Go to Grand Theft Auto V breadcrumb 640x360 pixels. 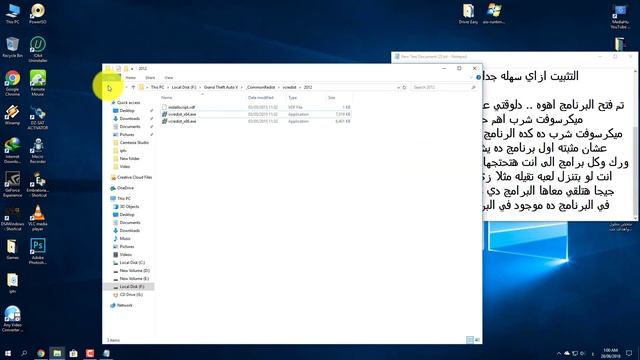(x=221, y=87)
